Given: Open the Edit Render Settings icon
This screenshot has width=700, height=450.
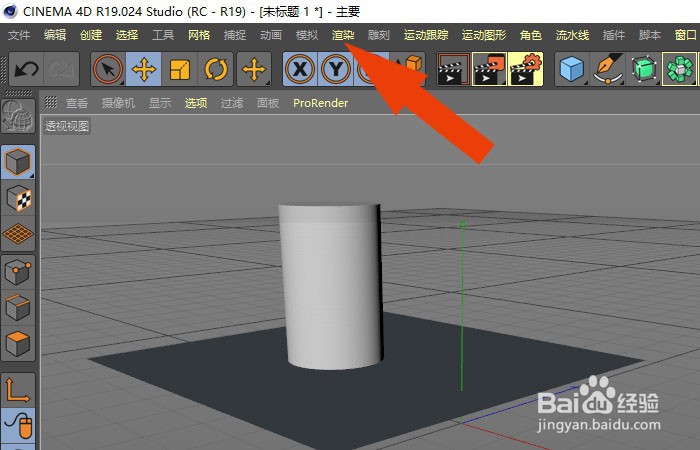Looking at the screenshot, I should tap(525, 69).
